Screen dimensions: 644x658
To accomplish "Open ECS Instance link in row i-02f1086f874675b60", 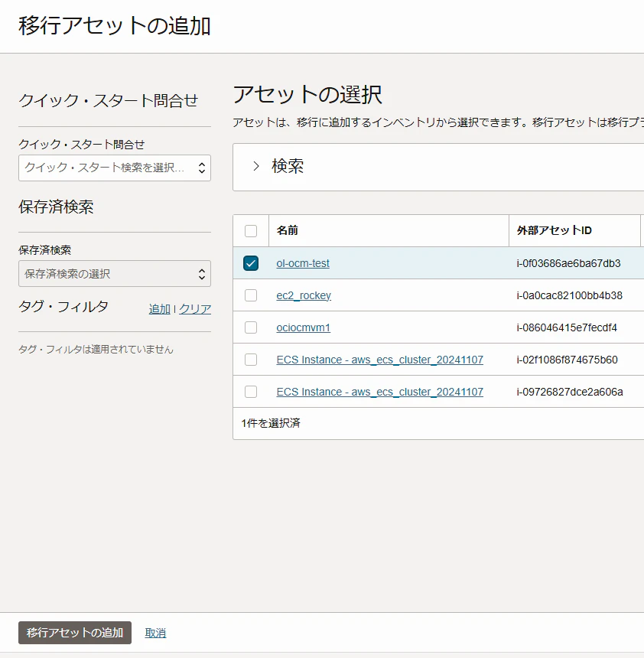I will 379,360.
